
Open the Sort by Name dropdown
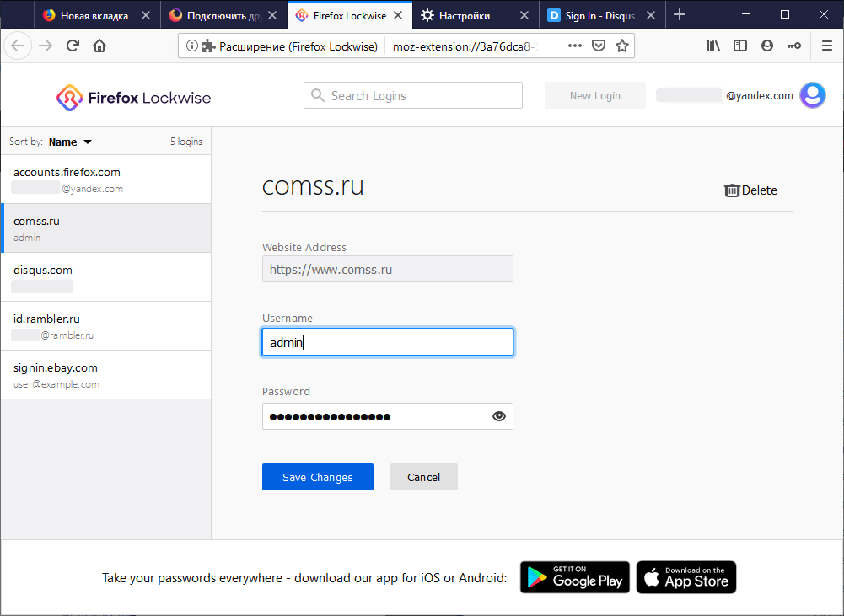[71, 142]
